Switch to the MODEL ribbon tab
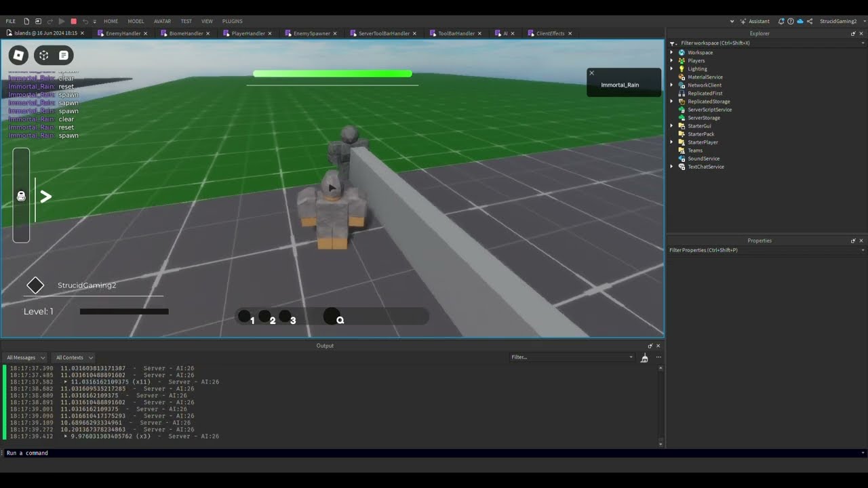This screenshot has width=868, height=488. point(136,21)
